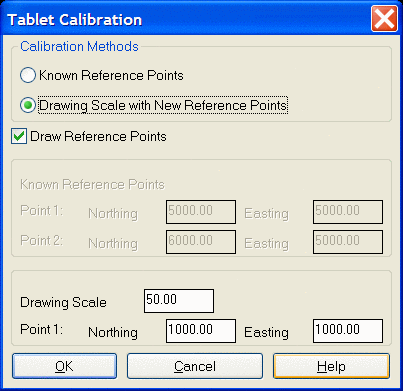
Task: Click greyed Point 2 Northing field 6000.00
Action: tap(201, 242)
